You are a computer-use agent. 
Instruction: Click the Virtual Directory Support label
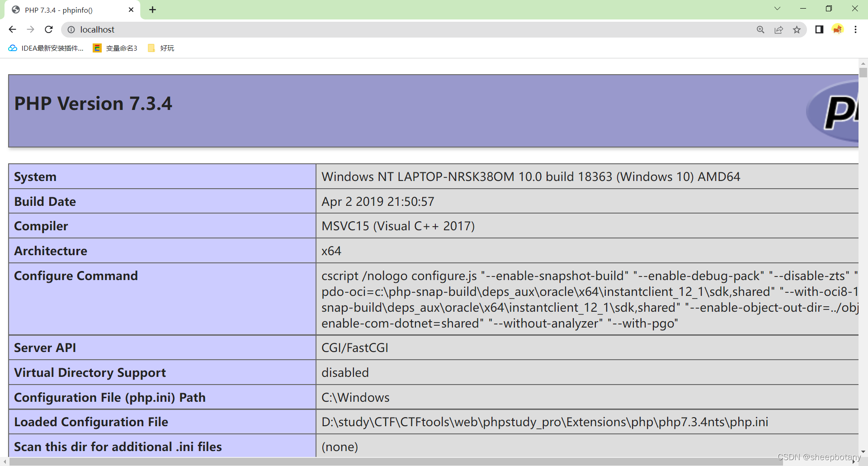[x=90, y=373]
